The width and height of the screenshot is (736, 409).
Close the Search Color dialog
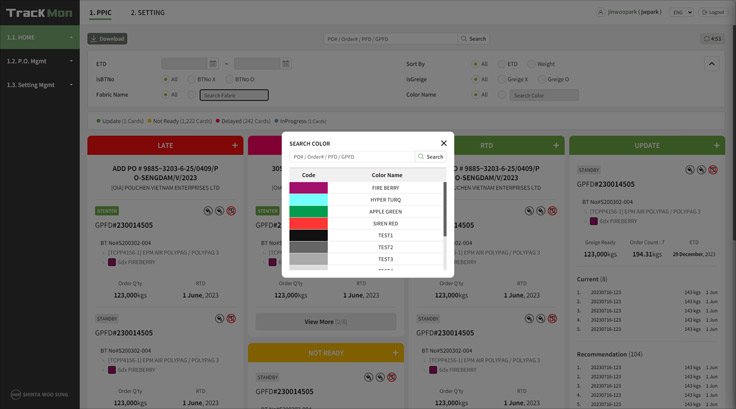pos(444,143)
